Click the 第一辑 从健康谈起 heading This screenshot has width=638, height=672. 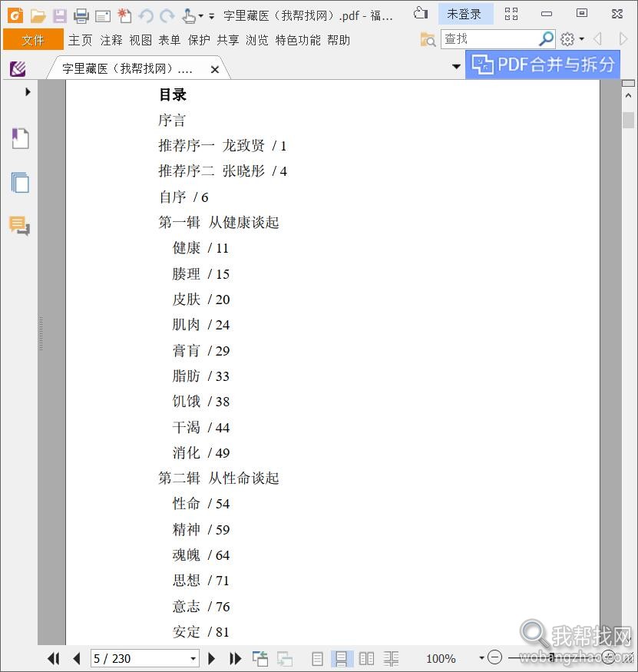(x=219, y=223)
